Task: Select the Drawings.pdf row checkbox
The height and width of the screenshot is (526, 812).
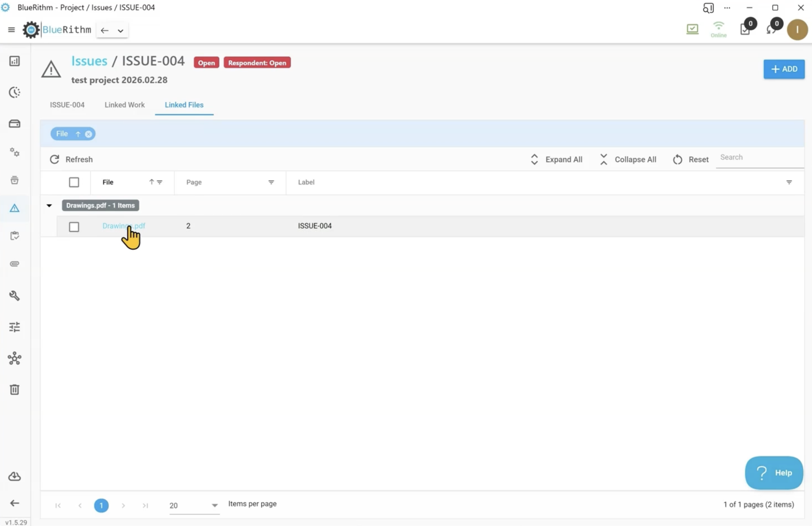Action: tap(74, 227)
